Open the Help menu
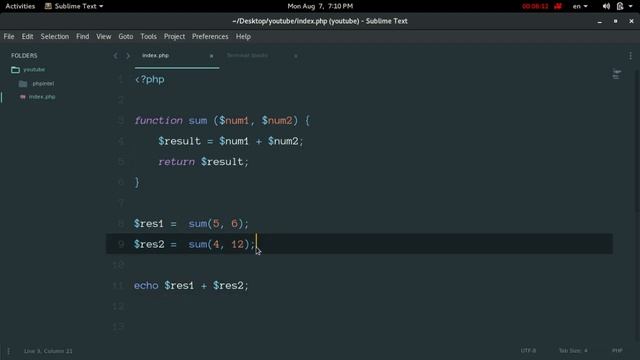The width and height of the screenshot is (640, 360). [x=243, y=36]
